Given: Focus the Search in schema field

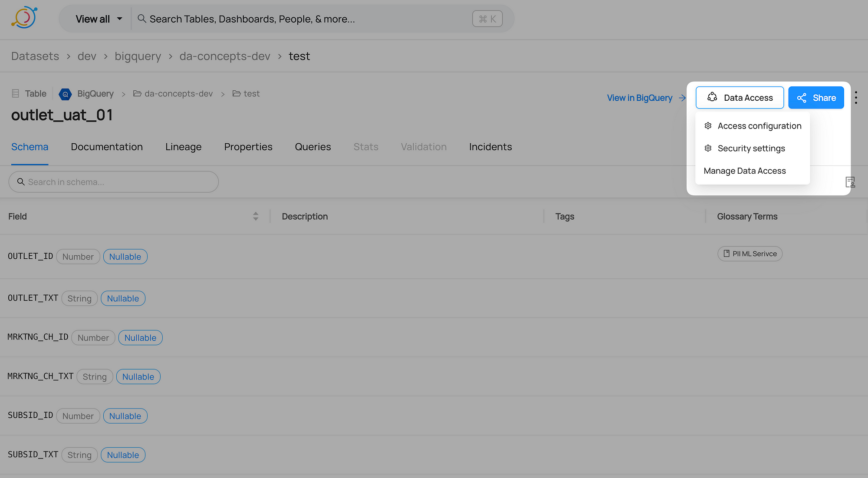Looking at the screenshot, I should click(x=114, y=182).
